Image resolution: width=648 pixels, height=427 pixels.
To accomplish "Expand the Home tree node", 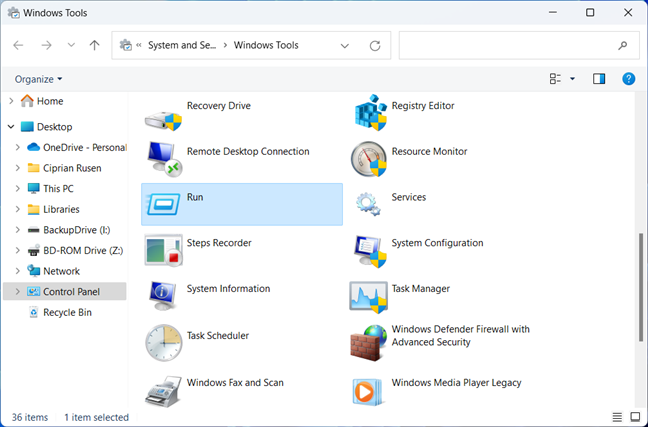I will tap(11, 101).
